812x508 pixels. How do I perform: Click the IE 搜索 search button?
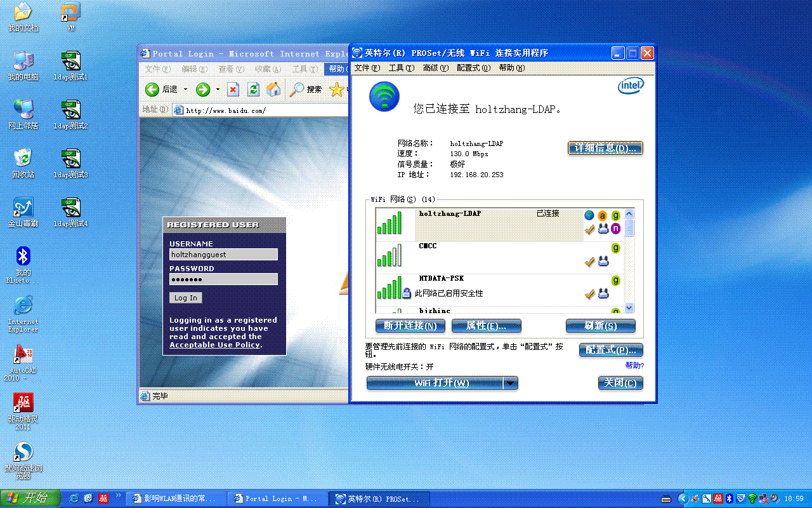[x=306, y=90]
